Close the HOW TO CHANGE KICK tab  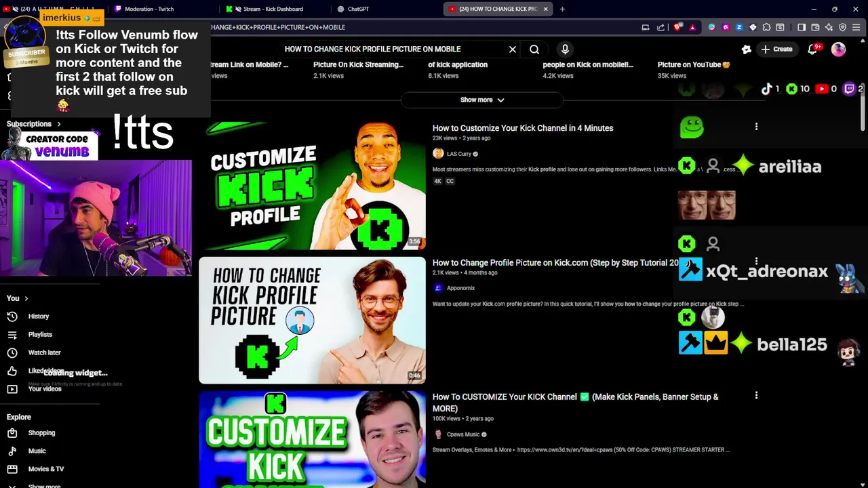click(545, 9)
